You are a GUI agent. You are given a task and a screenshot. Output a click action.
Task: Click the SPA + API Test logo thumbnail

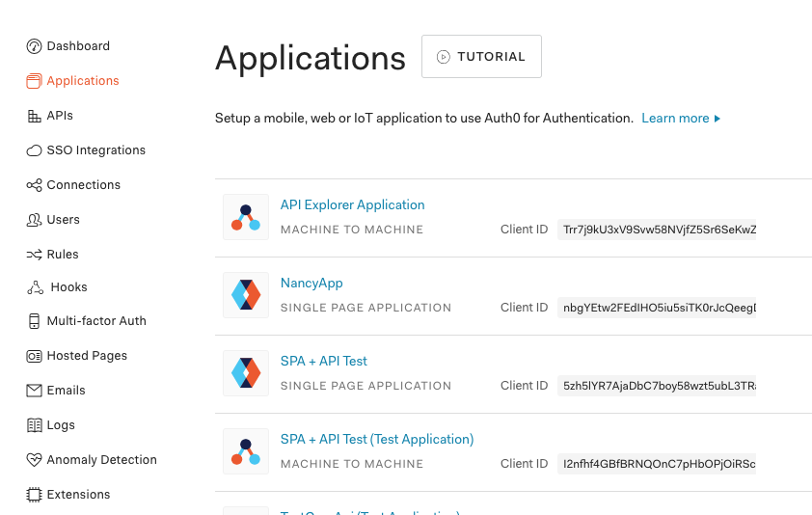coord(246,373)
